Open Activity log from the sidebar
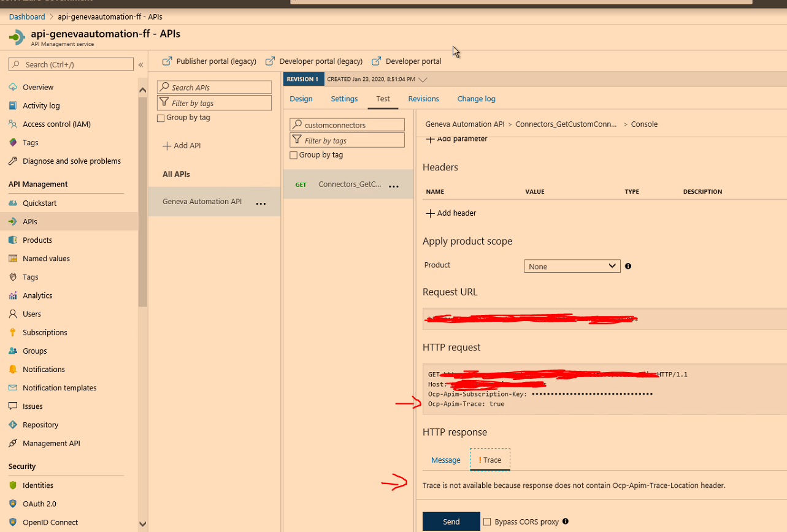 [x=13, y=105]
